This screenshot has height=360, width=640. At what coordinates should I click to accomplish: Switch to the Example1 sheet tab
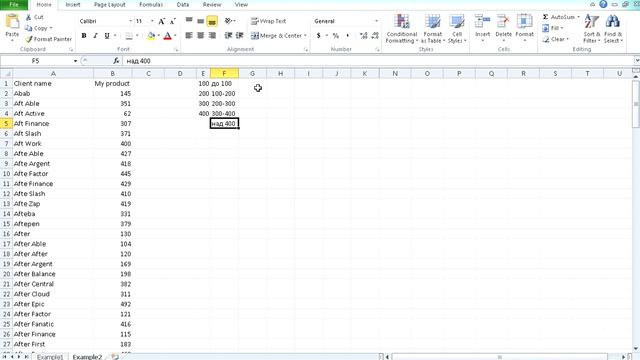click(50, 357)
